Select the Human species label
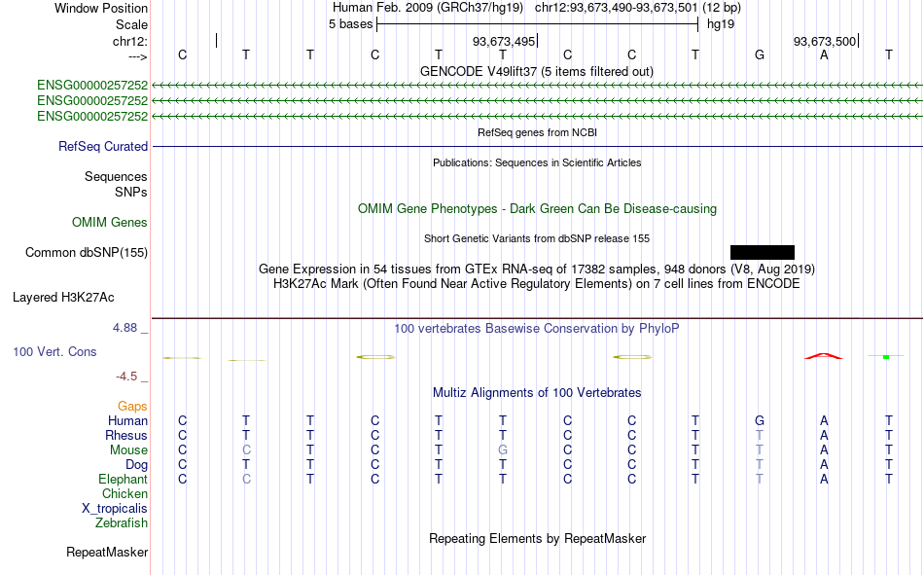This screenshot has height=575, width=924. point(127,420)
